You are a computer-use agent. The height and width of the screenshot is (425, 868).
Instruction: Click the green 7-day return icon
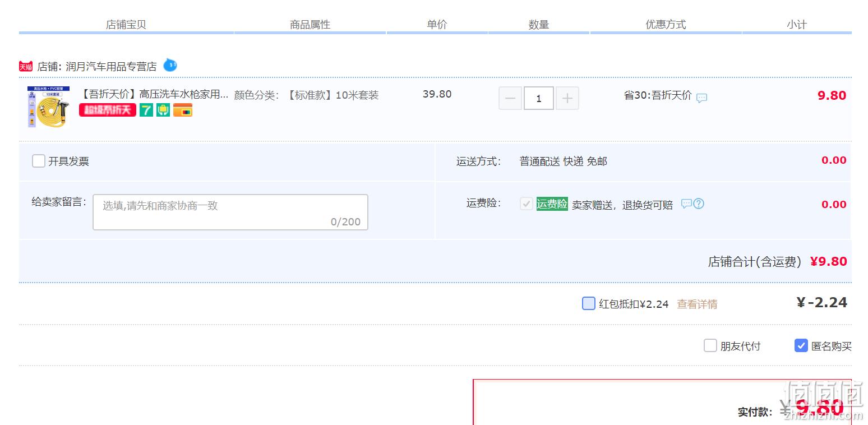coord(146,110)
